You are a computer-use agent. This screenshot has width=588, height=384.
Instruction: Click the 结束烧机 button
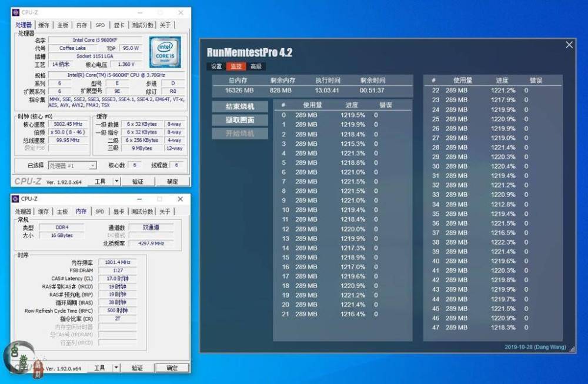tap(240, 106)
